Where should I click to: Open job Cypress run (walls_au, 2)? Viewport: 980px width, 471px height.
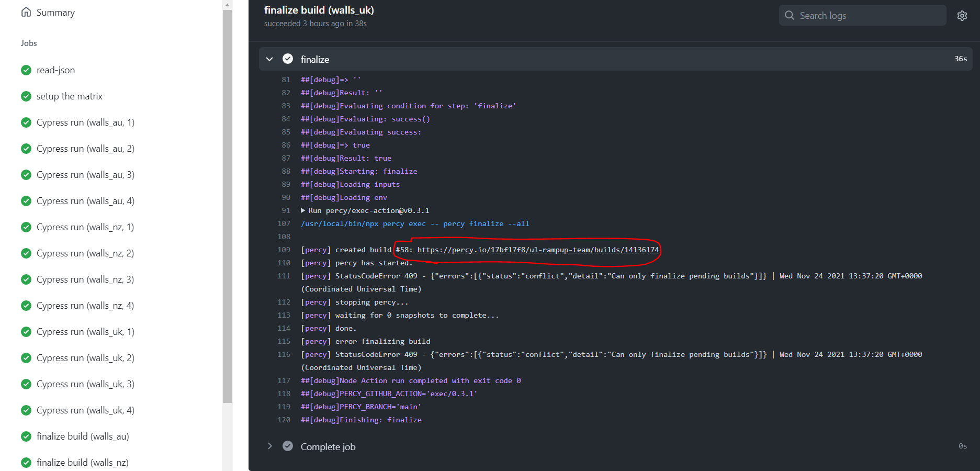(x=85, y=149)
